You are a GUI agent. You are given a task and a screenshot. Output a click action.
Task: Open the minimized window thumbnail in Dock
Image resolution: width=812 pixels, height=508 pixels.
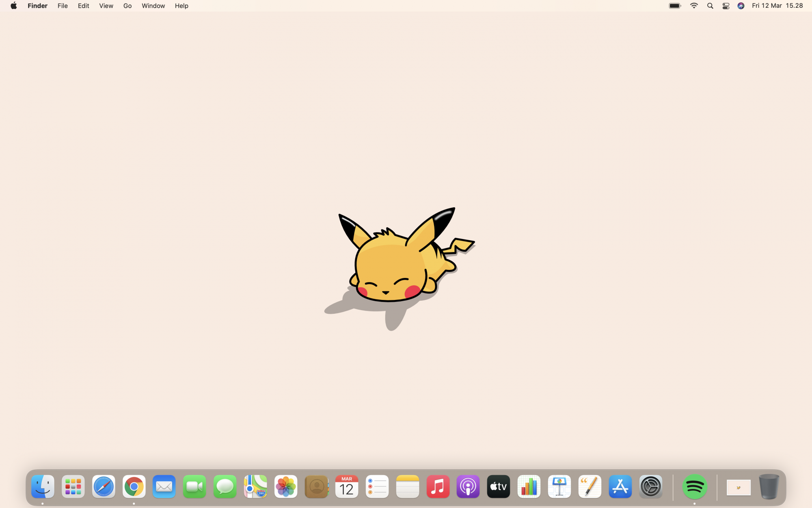(739, 487)
